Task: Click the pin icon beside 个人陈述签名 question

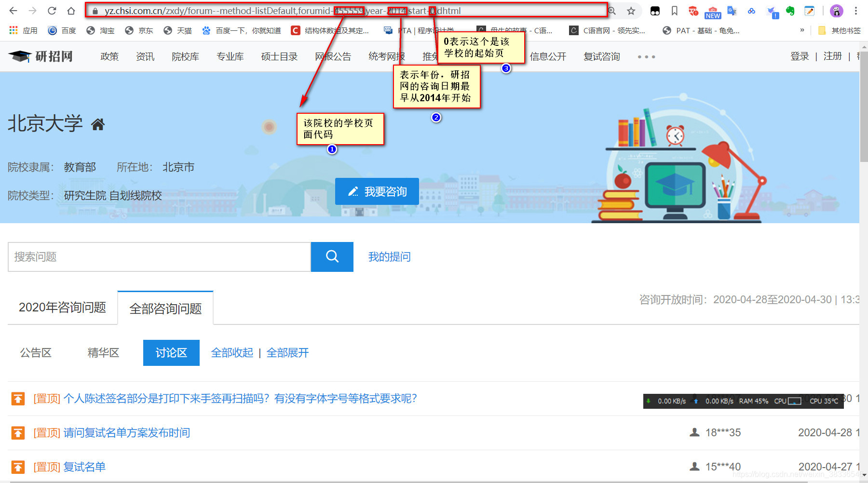Action: pos(18,399)
